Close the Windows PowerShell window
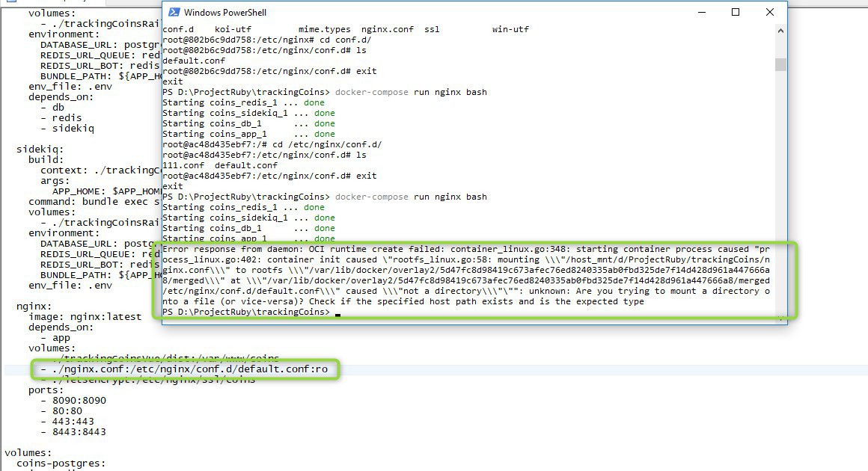The height and width of the screenshot is (471, 868). tap(769, 12)
